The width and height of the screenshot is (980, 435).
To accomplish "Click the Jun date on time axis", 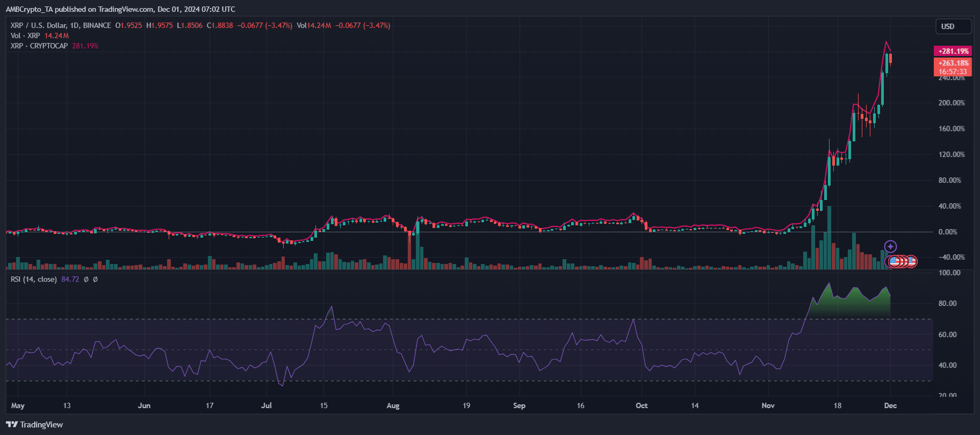I will coord(144,405).
